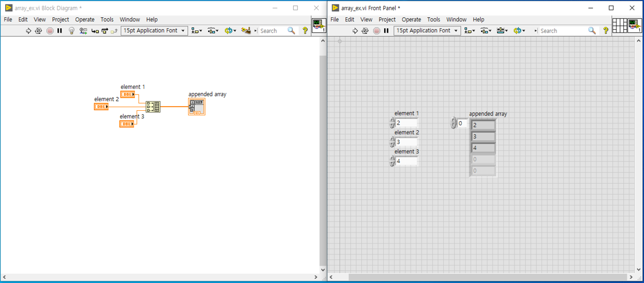The image size is (644, 283).
Task: Select element 2 DBL terminal
Action: (102, 107)
